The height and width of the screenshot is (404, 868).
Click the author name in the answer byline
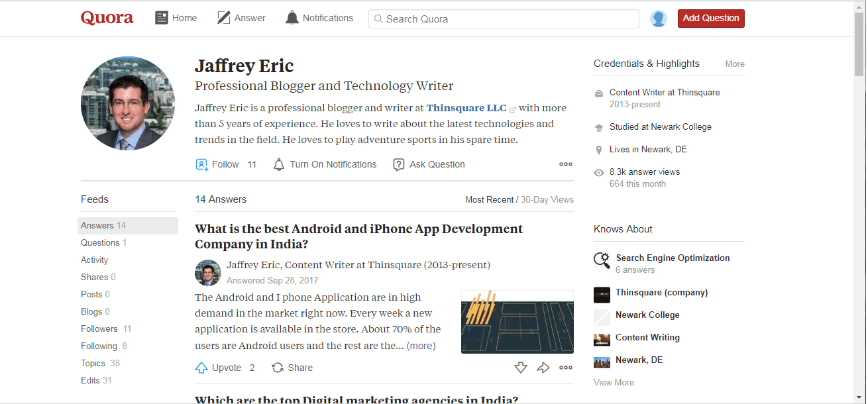click(252, 265)
